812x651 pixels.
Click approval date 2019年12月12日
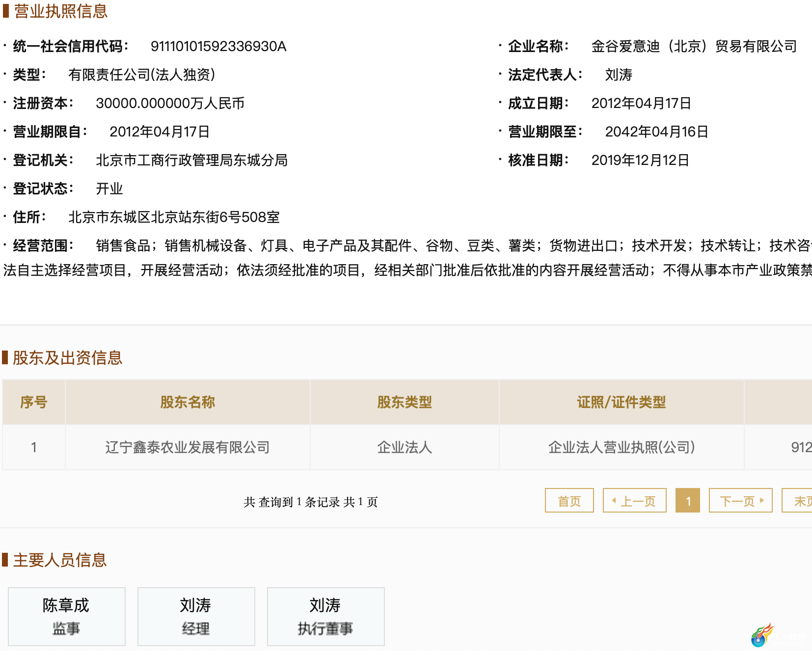pyautogui.click(x=640, y=160)
